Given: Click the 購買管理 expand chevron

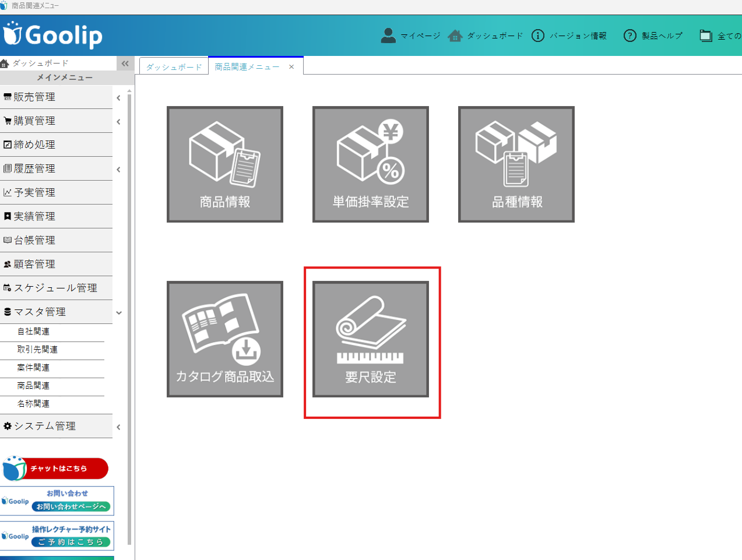Looking at the screenshot, I should tap(118, 122).
